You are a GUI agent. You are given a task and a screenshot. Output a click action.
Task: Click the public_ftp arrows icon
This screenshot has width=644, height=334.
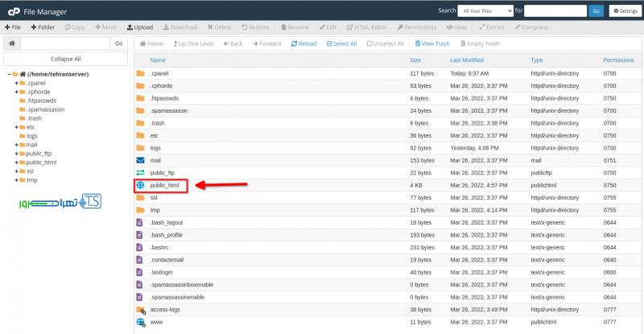click(x=141, y=173)
